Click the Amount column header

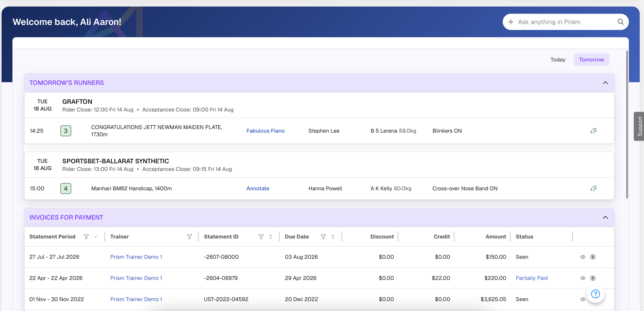pyautogui.click(x=496, y=236)
